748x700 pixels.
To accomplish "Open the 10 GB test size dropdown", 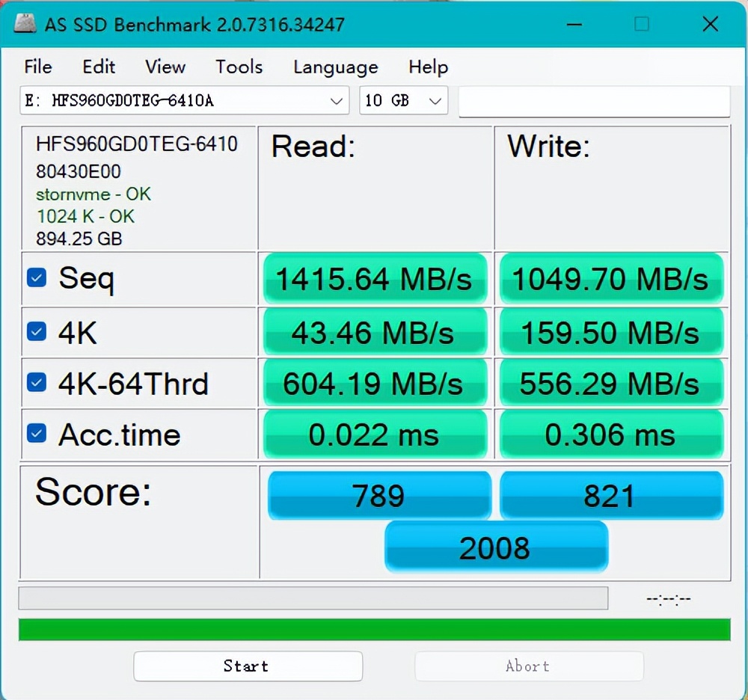I will point(435,101).
